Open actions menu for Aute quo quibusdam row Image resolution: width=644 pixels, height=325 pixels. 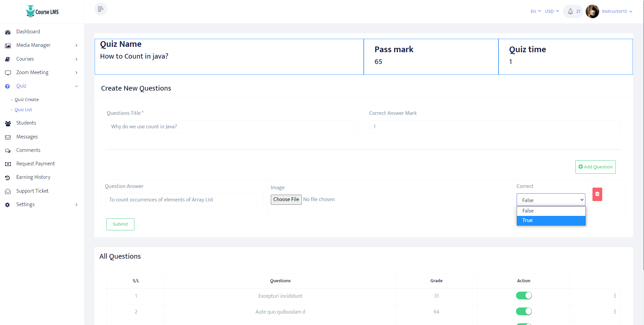pos(615,312)
